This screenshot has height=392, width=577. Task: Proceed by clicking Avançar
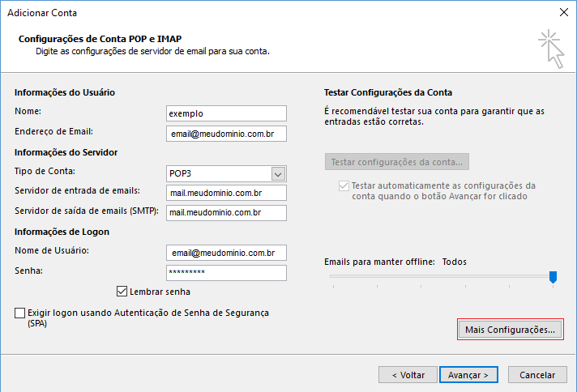click(x=468, y=375)
